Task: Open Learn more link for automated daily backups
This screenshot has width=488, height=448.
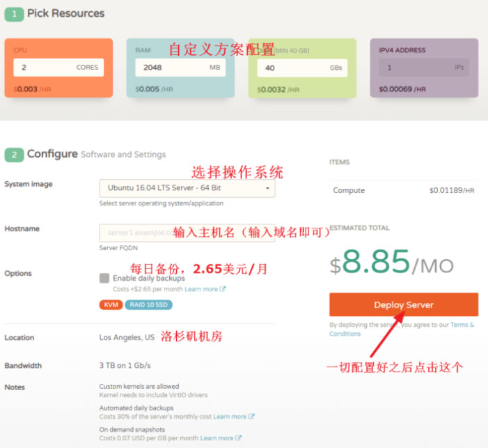Action: pos(230,417)
